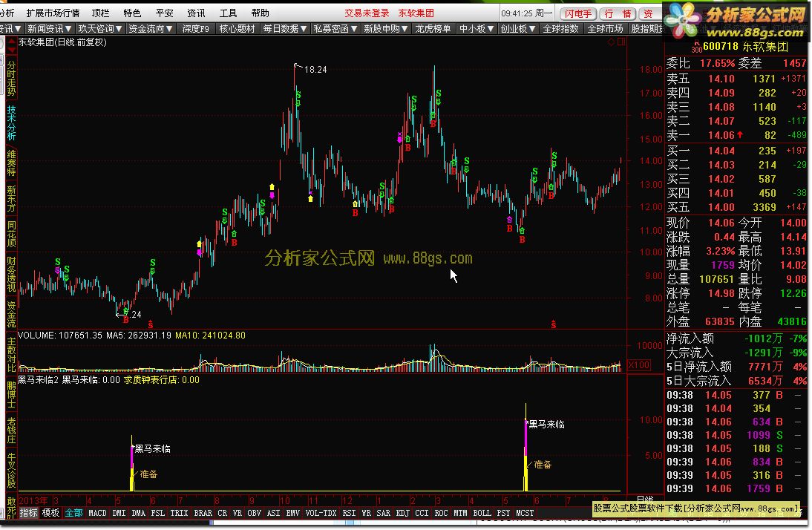Open 全球指数 in the toolbar
This screenshot has width=812, height=530.
pos(560,28)
